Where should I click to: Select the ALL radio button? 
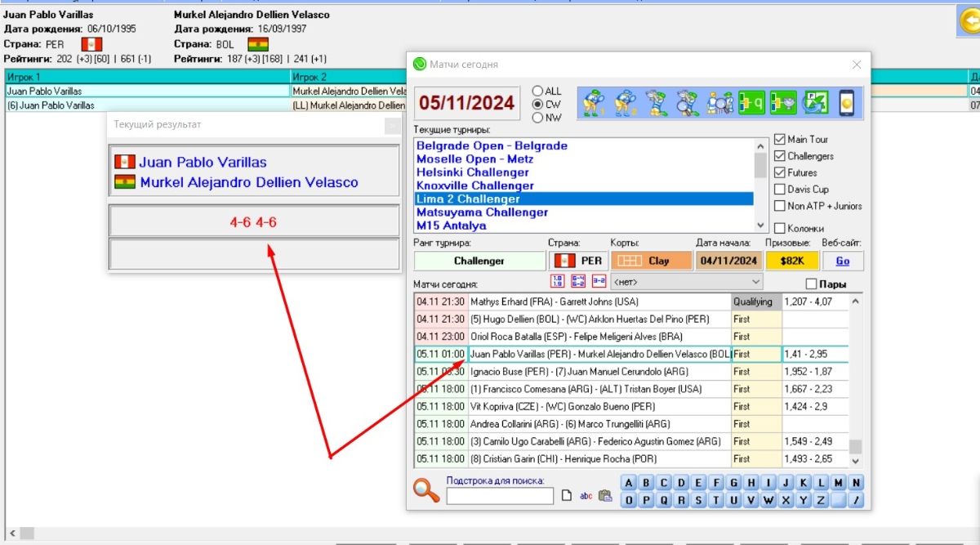point(537,91)
